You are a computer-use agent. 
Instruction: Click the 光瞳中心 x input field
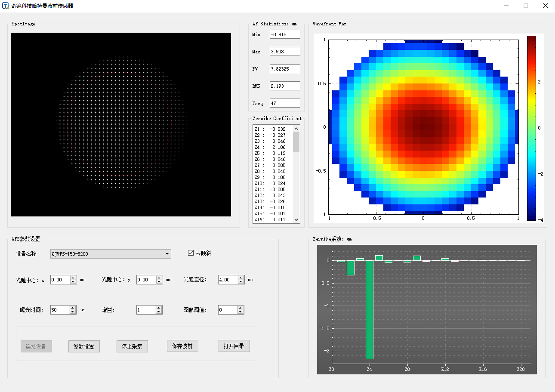[60, 280]
